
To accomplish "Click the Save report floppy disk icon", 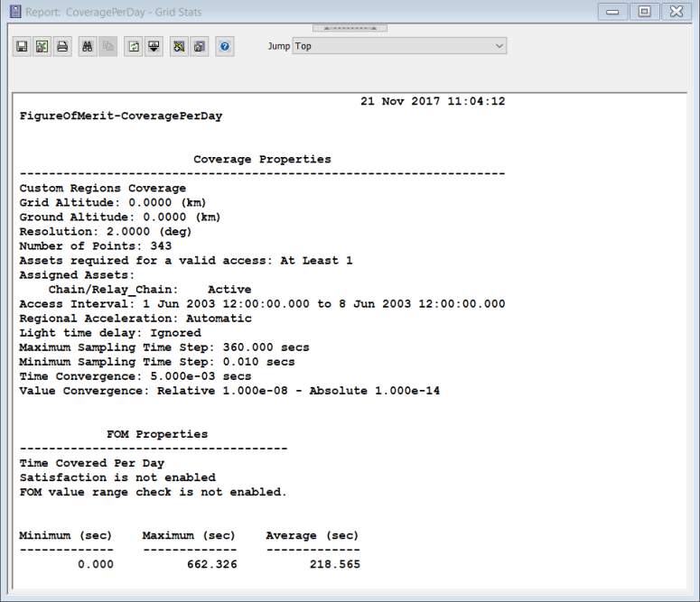I will 21,46.
